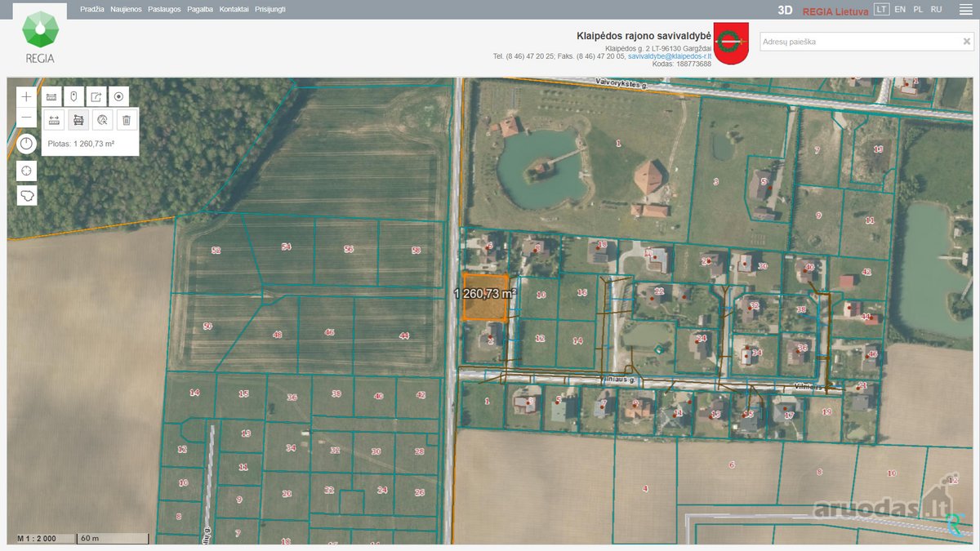The height and width of the screenshot is (551, 980).
Task: Open the Paslaugos menu item
Action: [164, 9]
